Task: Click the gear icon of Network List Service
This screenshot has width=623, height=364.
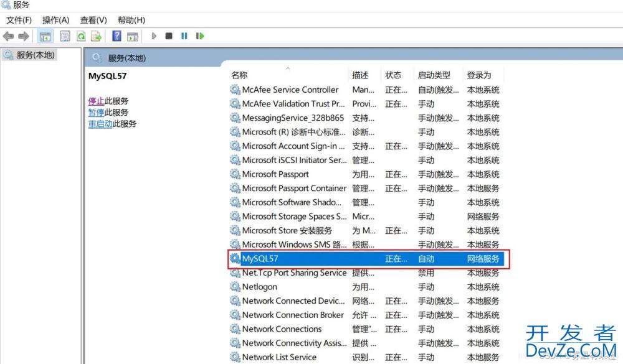Action: 235,357
